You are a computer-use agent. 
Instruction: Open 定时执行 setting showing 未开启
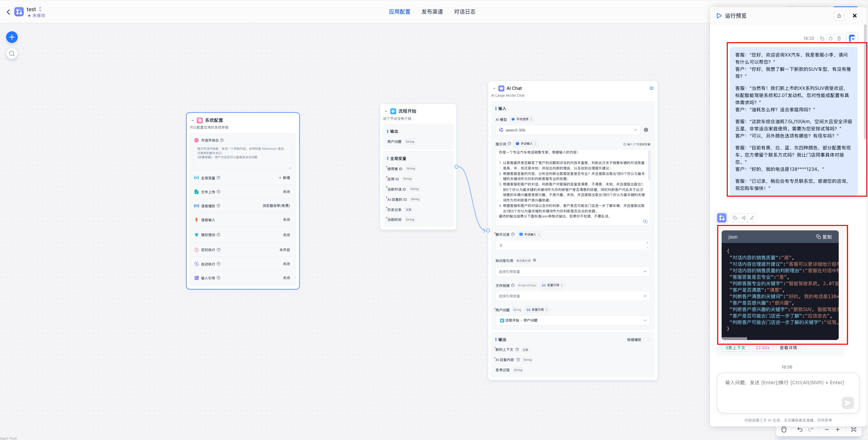click(x=285, y=250)
